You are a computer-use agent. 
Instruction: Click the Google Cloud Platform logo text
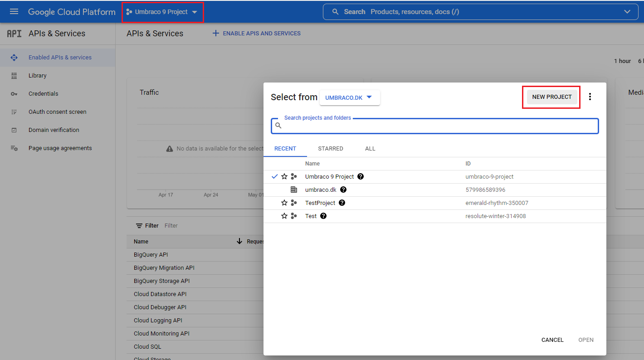(x=72, y=12)
